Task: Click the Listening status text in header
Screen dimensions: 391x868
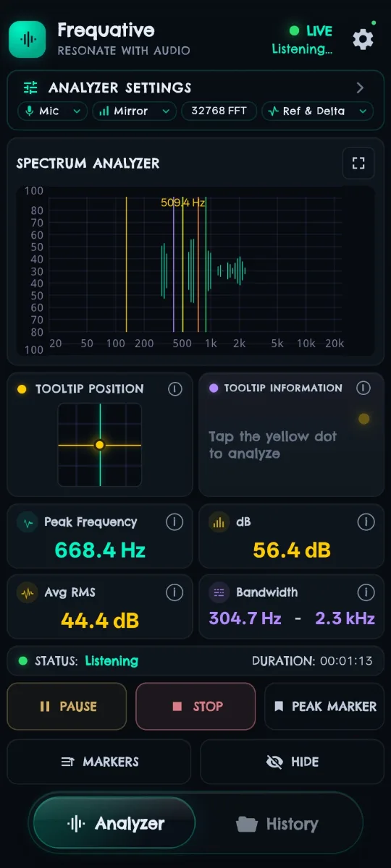Action: pyautogui.click(x=302, y=49)
